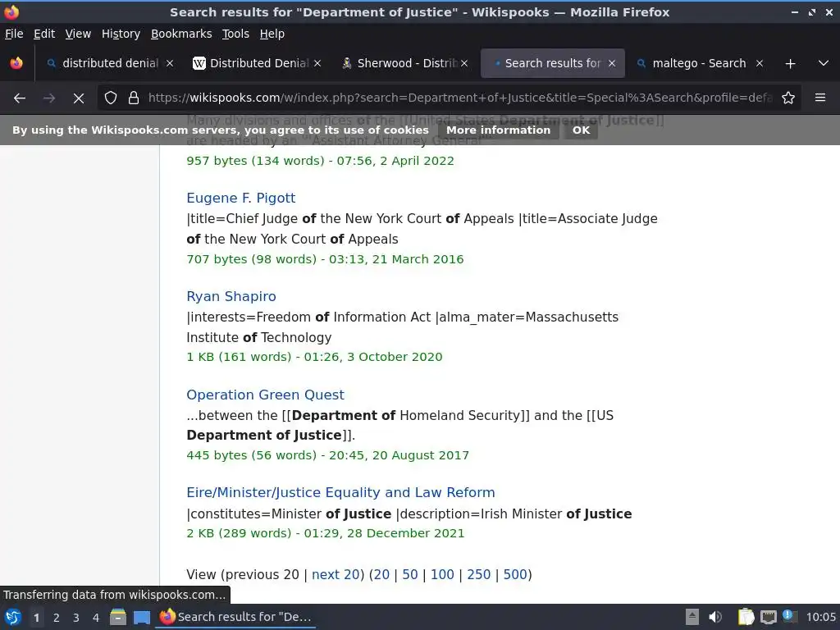Show 50 results per page

(410, 574)
